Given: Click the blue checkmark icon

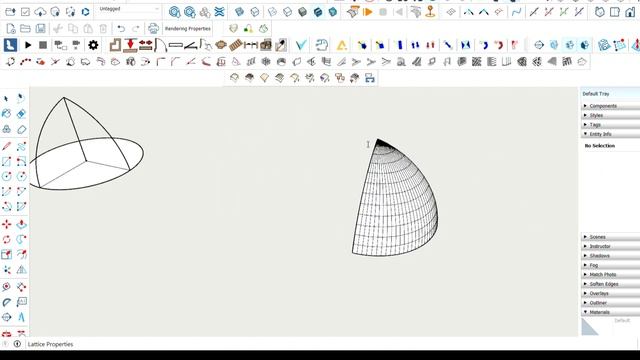Looking at the screenshot, I should tap(301, 45).
